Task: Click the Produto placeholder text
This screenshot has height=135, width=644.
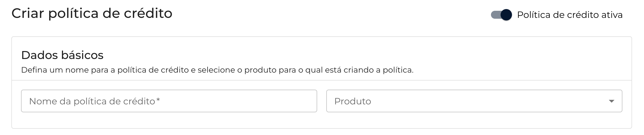Action: pyautogui.click(x=353, y=101)
